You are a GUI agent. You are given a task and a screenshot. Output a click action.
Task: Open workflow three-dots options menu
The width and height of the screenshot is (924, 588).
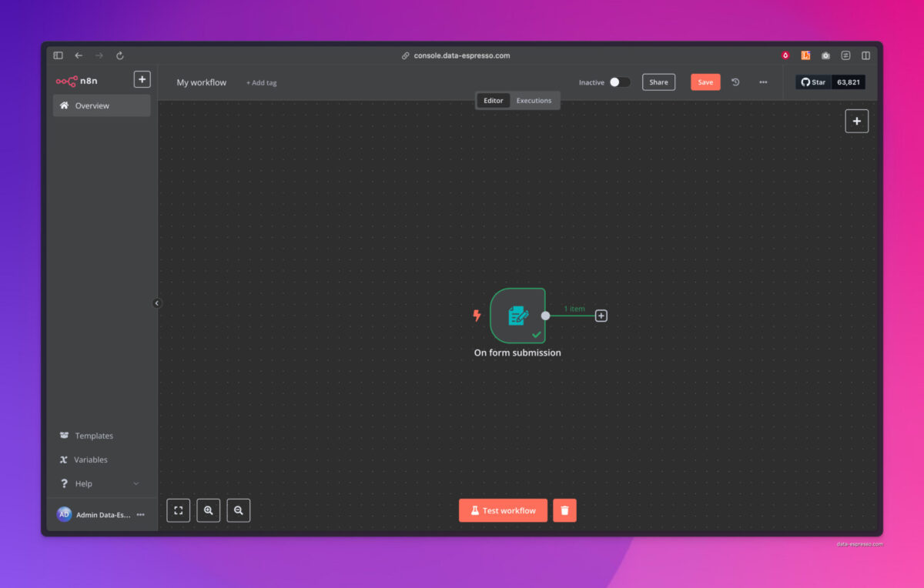point(763,82)
